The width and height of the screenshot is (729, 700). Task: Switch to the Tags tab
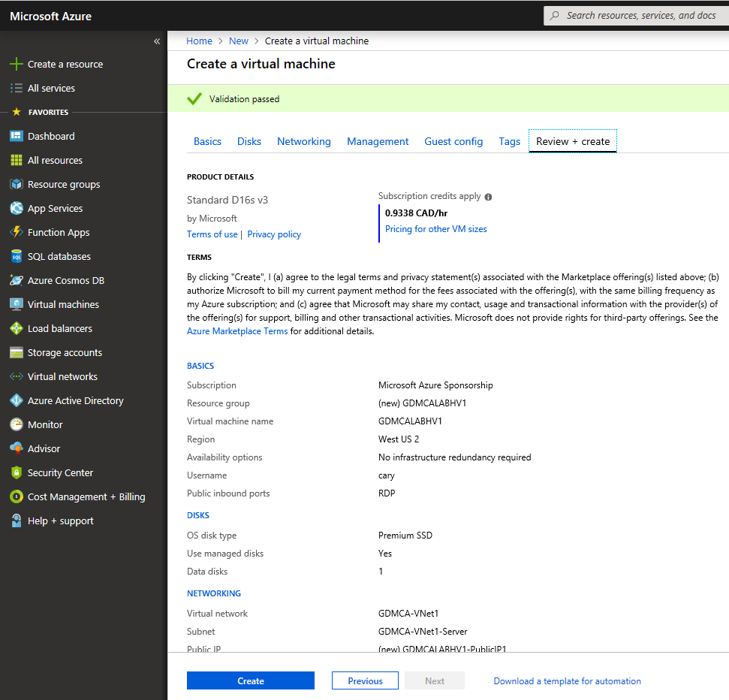tap(510, 141)
